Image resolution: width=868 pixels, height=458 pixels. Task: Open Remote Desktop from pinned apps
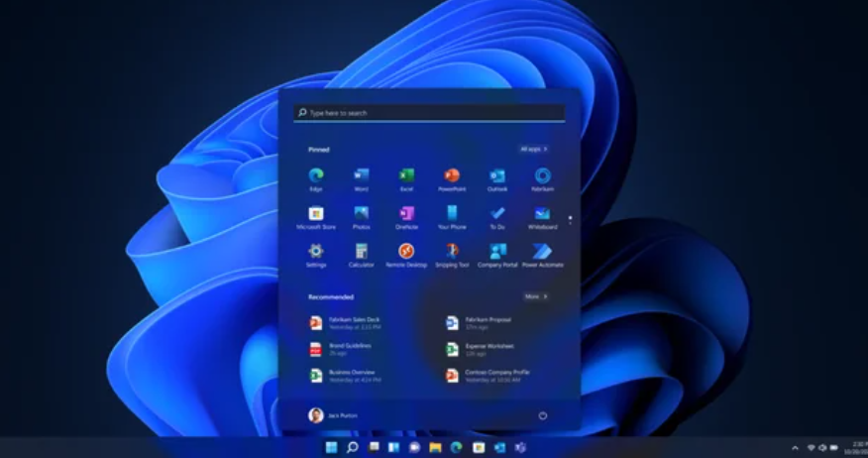pyautogui.click(x=406, y=256)
